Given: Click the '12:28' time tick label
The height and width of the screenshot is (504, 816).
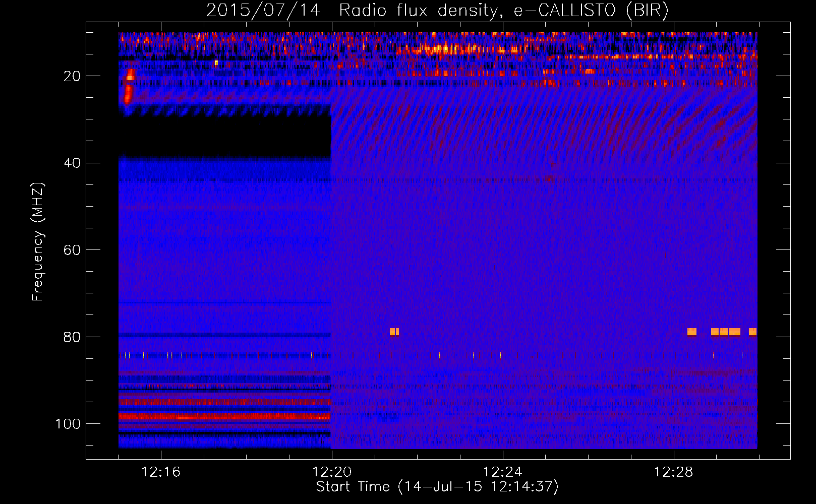Looking at the screenshot, I should pos(674,472).
